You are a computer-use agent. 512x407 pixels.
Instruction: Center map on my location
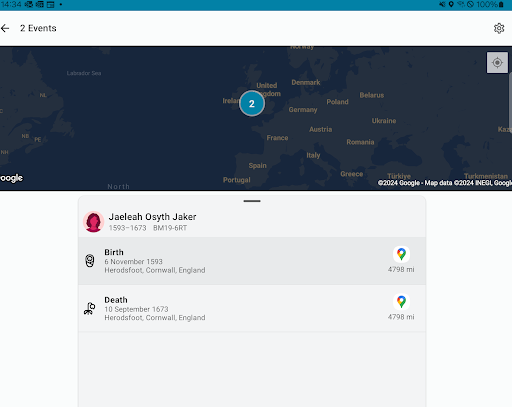pyautogui.click(x=497, y=62)
